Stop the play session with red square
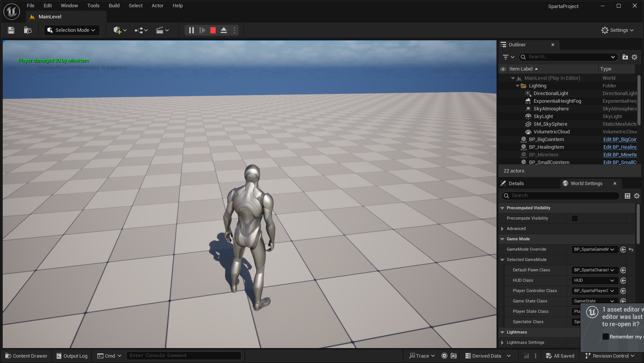Image resolution: width=644 pixels, height=363 pixels. 213,30
